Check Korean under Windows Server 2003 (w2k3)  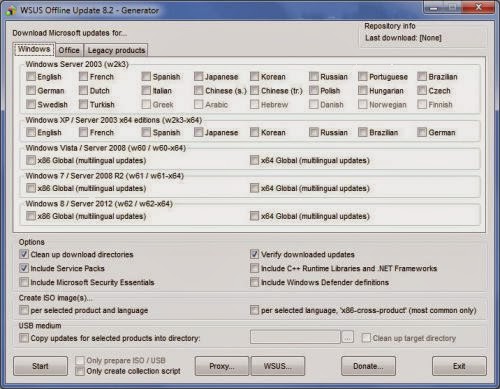254,77
